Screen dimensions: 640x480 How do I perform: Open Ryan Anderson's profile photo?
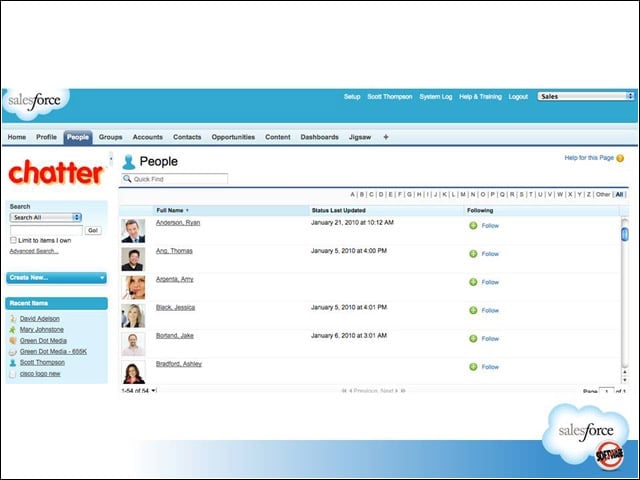point(133,231)
